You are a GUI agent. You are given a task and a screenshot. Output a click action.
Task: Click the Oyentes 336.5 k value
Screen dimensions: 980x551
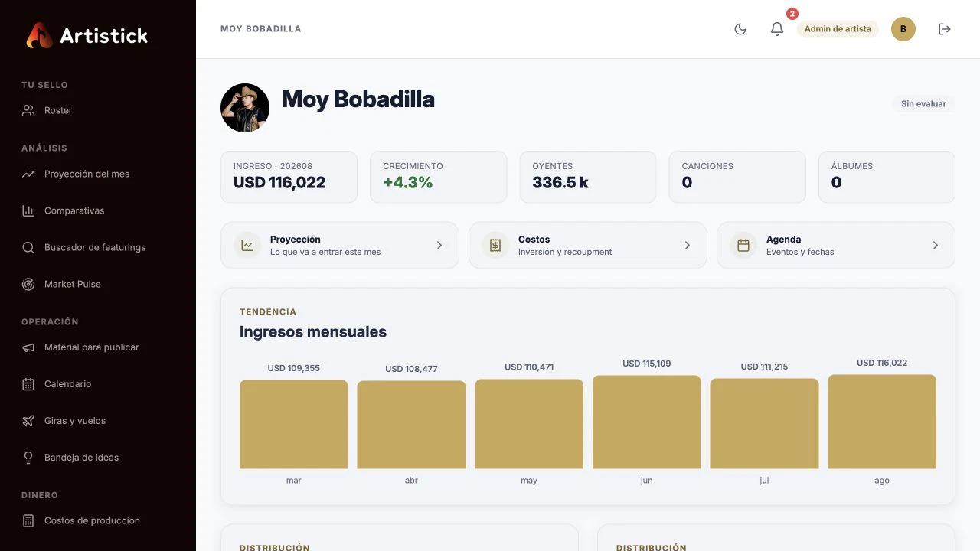pos(560,182)
